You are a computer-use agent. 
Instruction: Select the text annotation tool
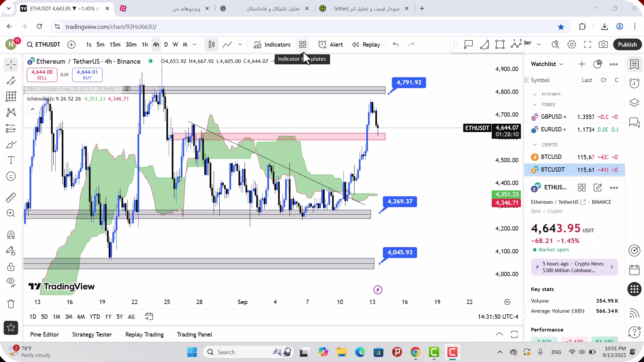[x=11, y=160]
